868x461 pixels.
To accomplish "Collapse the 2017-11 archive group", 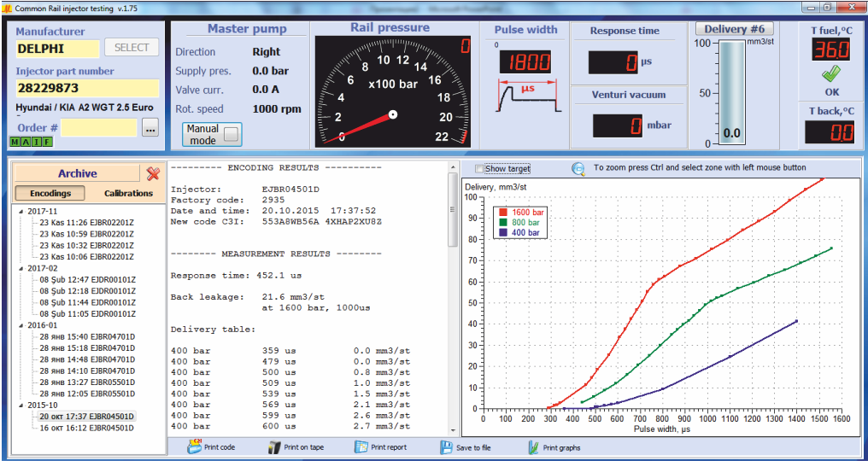I will coord(21,212).
